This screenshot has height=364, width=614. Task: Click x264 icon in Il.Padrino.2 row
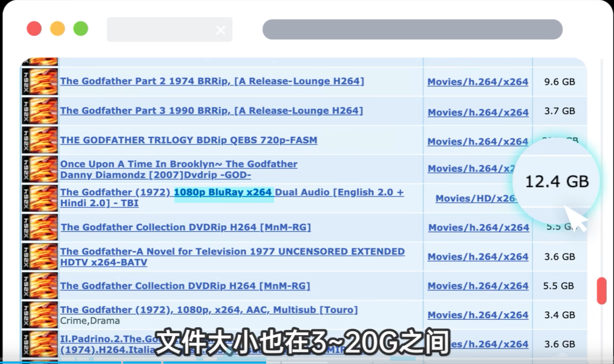pyautogui.click(x=40, y=344)
